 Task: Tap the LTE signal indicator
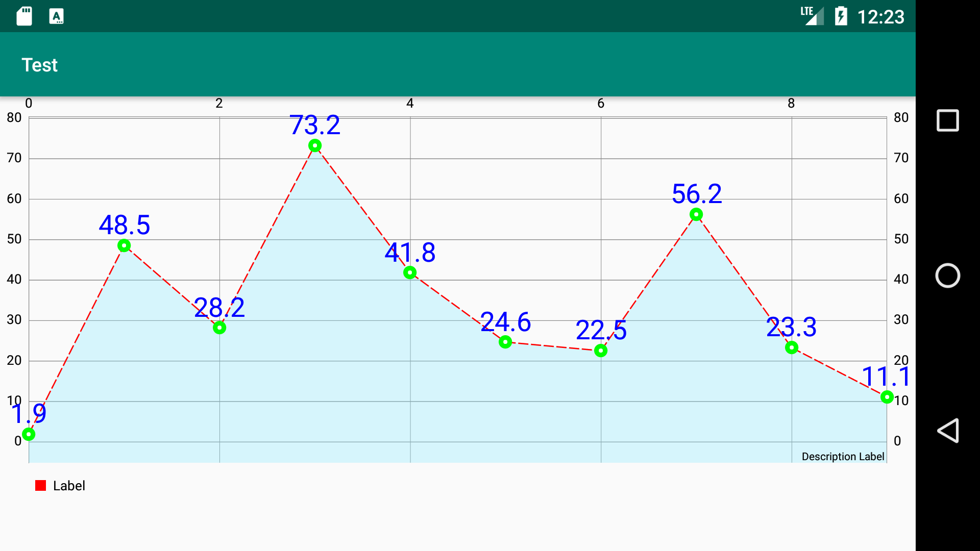point(812,16)
